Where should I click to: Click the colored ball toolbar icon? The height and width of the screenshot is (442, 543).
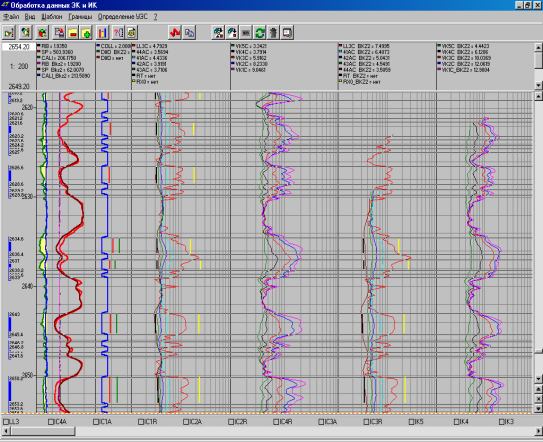pyautogui.click(x=42, y=33)
